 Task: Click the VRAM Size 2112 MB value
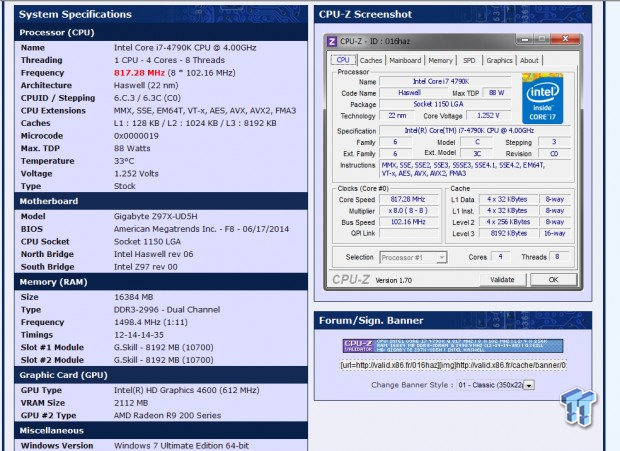point(131,403)
